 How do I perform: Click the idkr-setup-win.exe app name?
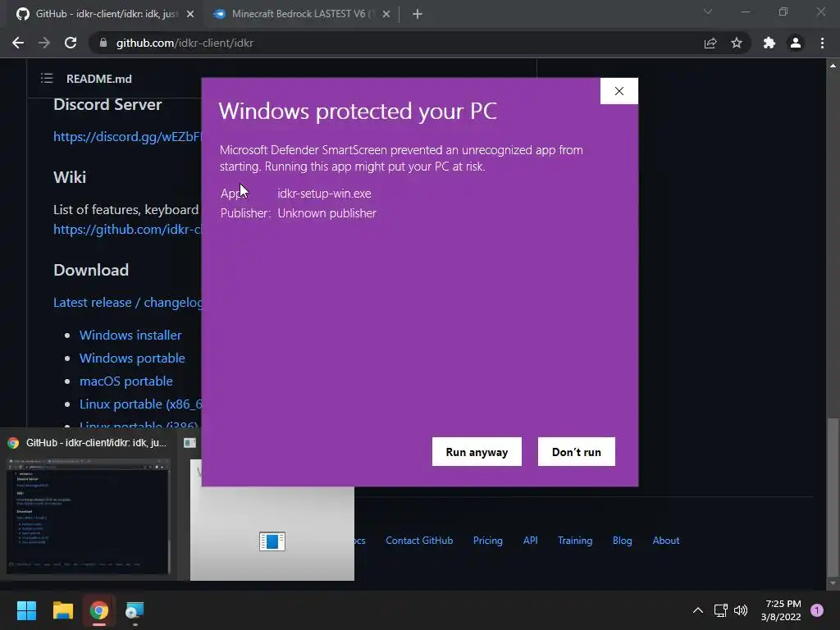click(x=324, y=194)
